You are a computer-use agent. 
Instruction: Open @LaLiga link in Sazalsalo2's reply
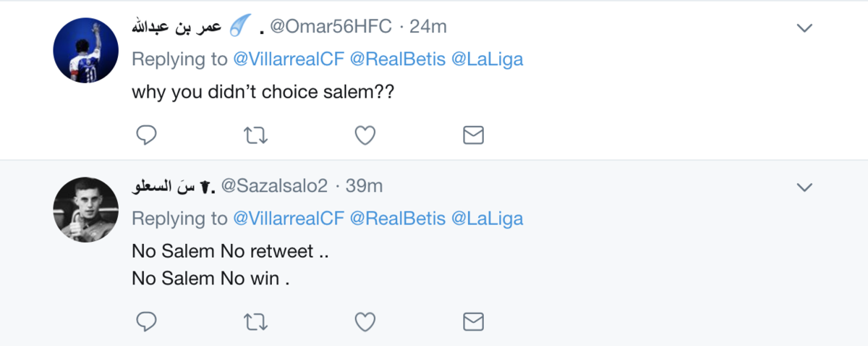(487, 219)
